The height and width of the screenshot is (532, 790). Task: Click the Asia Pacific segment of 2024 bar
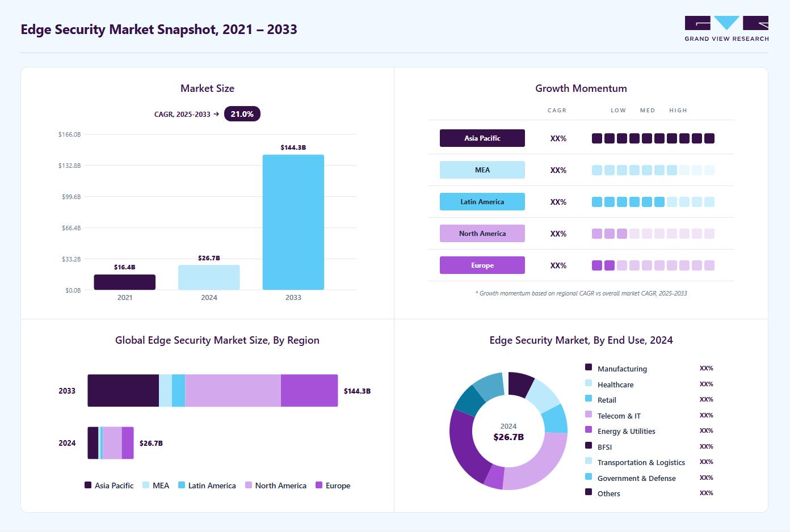[x=93, y=443]
